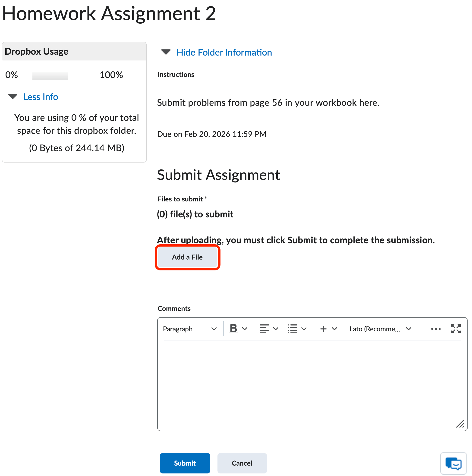Click the insert plus icon
The image size is (472, 476).
(x=323, y=329)
